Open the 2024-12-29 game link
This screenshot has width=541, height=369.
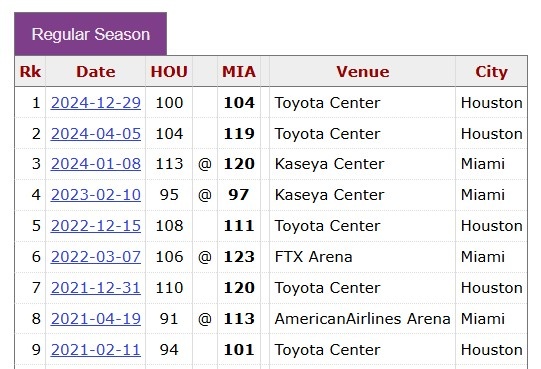coord(96,103)
